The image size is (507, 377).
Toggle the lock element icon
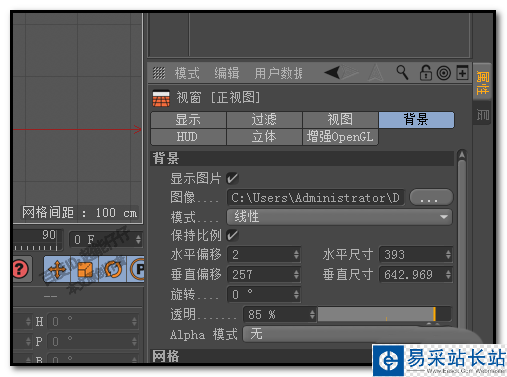(x=426, y=72)
